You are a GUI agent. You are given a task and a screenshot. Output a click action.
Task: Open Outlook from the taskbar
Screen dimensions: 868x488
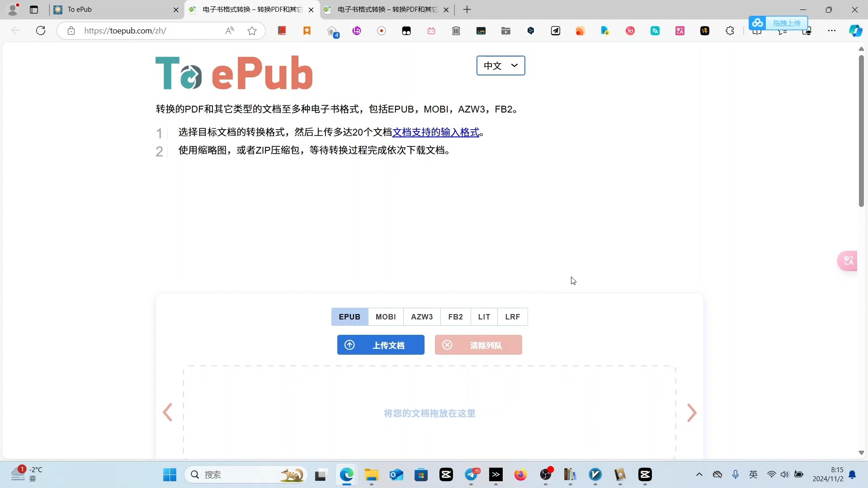tap(396, 474)
